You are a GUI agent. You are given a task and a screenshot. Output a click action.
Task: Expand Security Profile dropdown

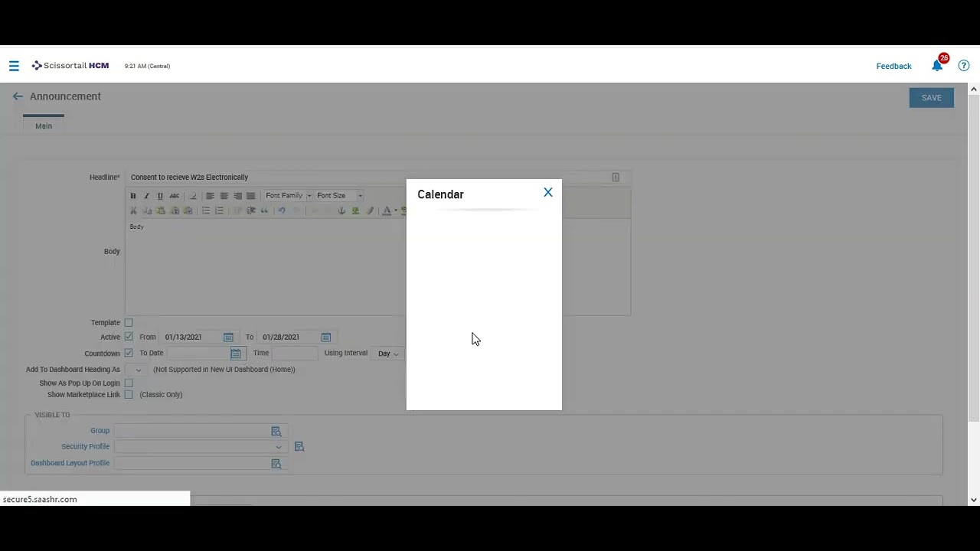pos(279,447)
